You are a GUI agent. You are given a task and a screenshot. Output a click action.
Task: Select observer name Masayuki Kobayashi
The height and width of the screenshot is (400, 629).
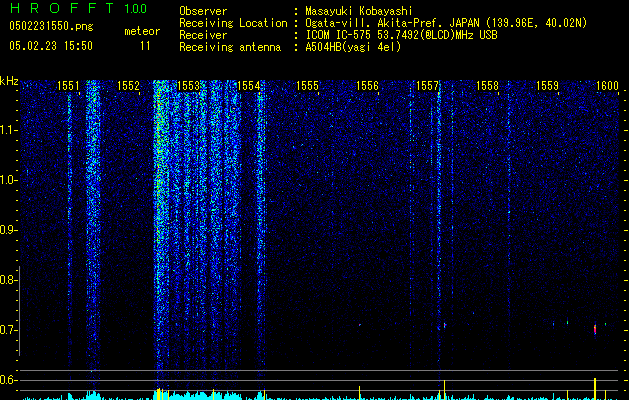[359, 11]
